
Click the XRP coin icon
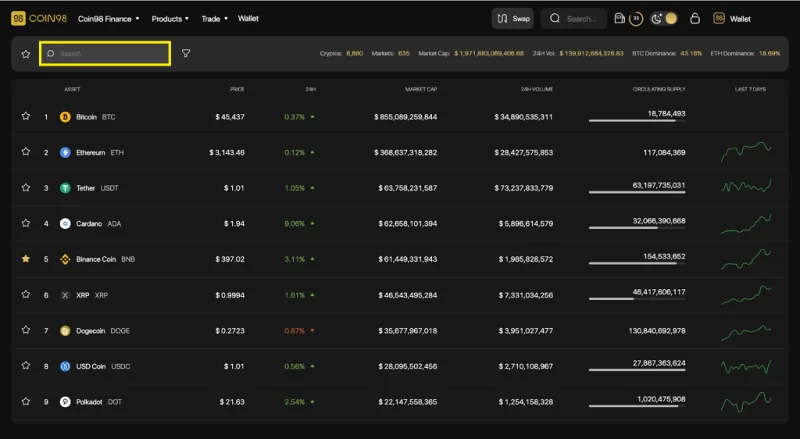(x=65, y=295)
